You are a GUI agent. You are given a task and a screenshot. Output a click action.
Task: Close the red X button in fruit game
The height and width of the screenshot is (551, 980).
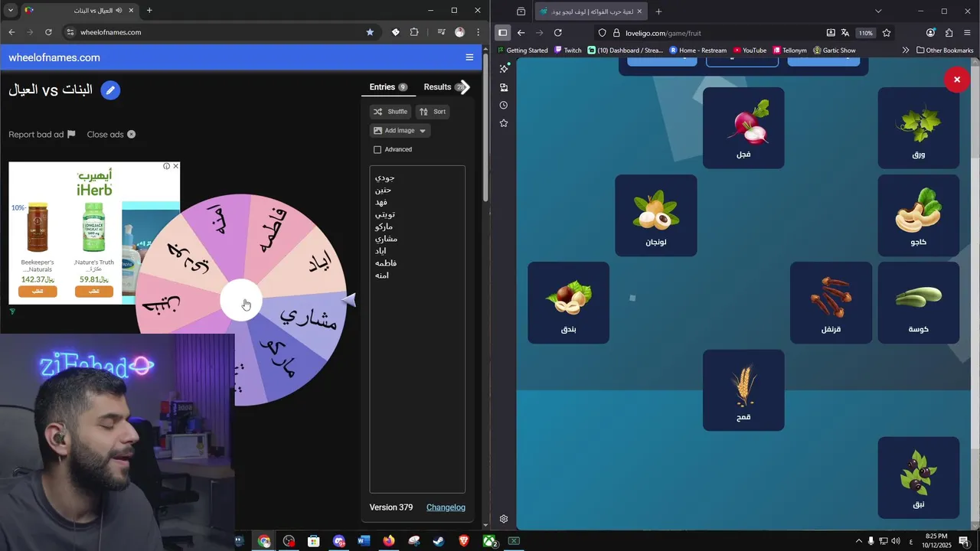957,80
